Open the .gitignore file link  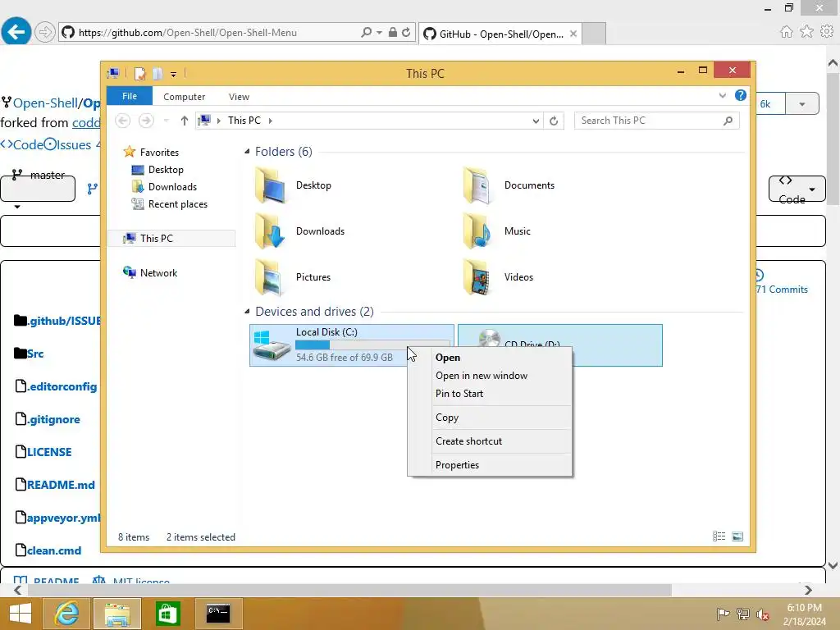point(53,419)
